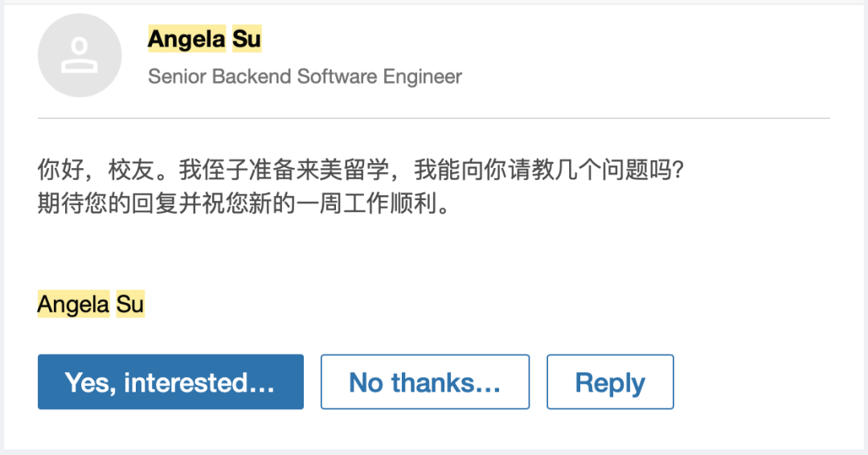Open Angela Su's profile avatar placeholder
Screen dimensions: 868x455
click(x=80, y=55)
